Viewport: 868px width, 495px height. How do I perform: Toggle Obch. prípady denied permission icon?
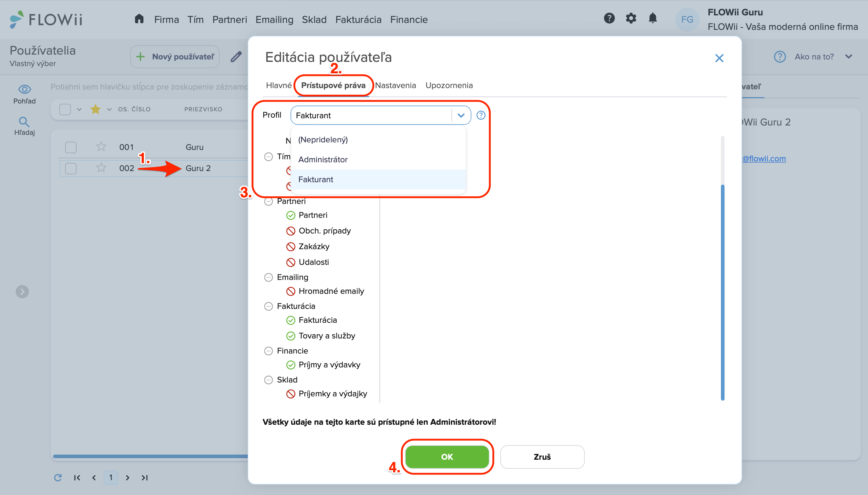291,231
